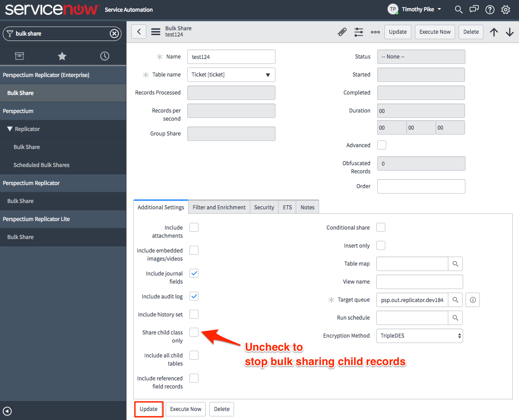This screenshot has height=420, width=519.
Task: Uncheck Include journal fields
Action: (194, 273)
